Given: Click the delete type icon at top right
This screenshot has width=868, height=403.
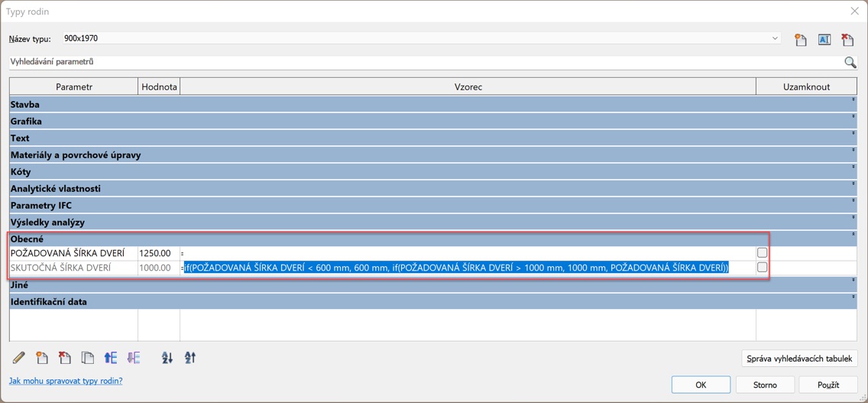Looking at the screenshot, I should [847, 40].
